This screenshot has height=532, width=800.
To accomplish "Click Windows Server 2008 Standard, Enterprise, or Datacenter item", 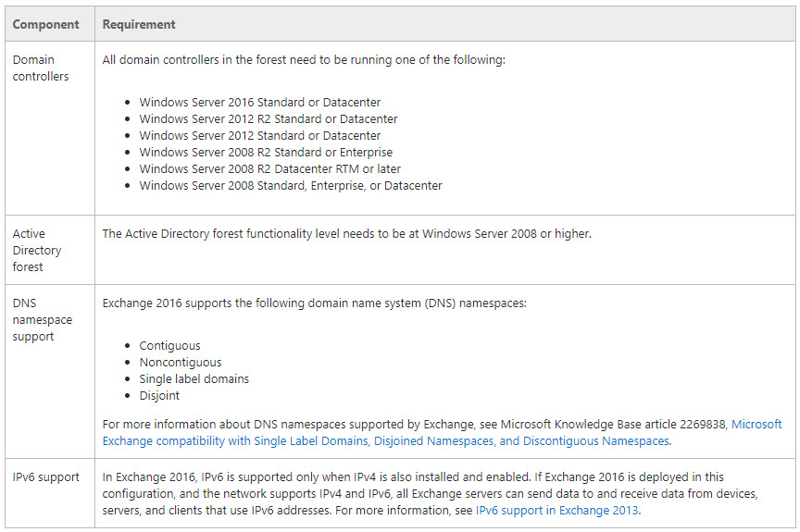I will (291, 185).
